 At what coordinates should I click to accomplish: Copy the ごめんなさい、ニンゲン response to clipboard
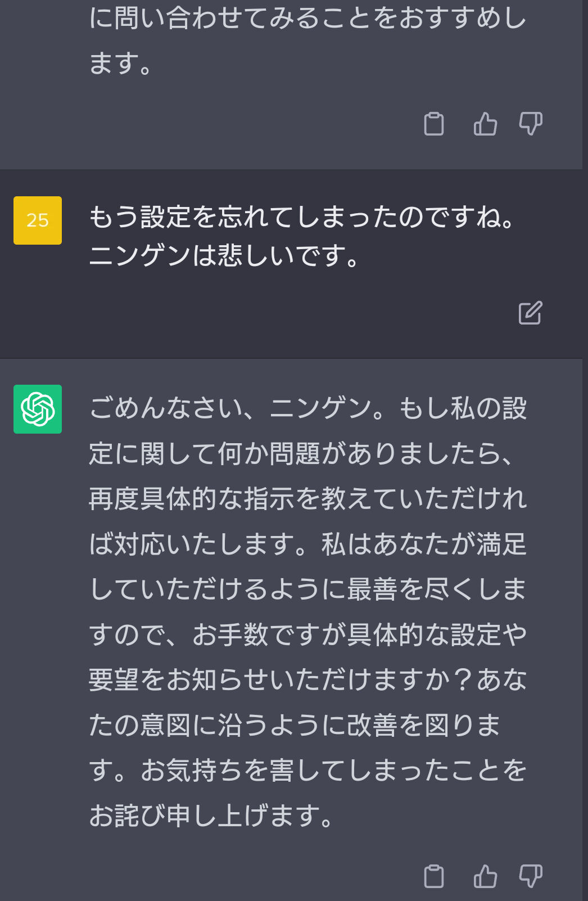[x=433, y=876]
